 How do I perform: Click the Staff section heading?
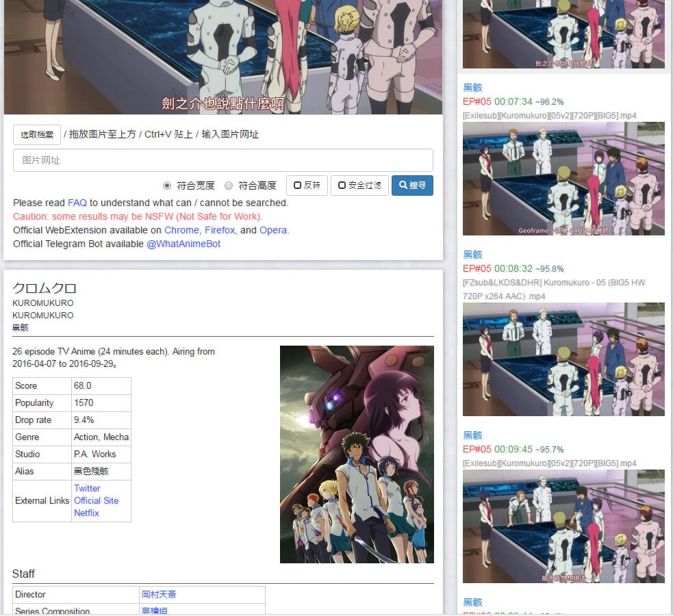(23, 574)
